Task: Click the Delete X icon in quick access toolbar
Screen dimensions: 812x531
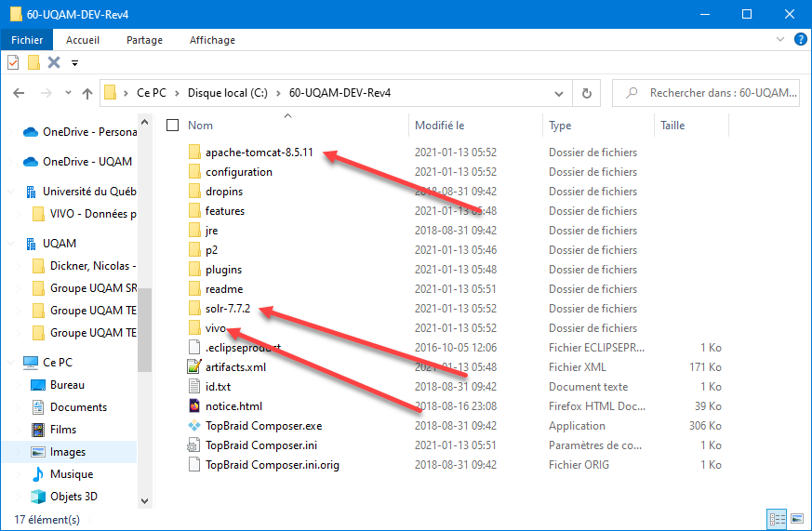Action: (x=54, y=62)
